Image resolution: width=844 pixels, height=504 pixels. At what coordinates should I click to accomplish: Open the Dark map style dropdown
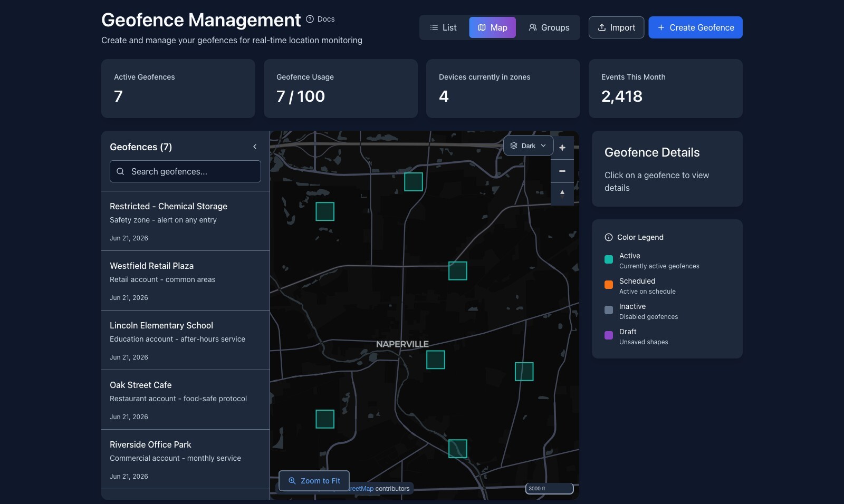528,146
